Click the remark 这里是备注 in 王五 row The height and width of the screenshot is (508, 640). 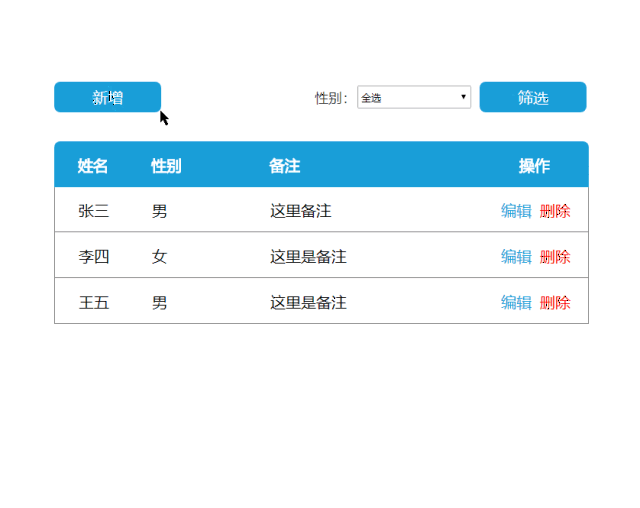[x=308, y=302]
